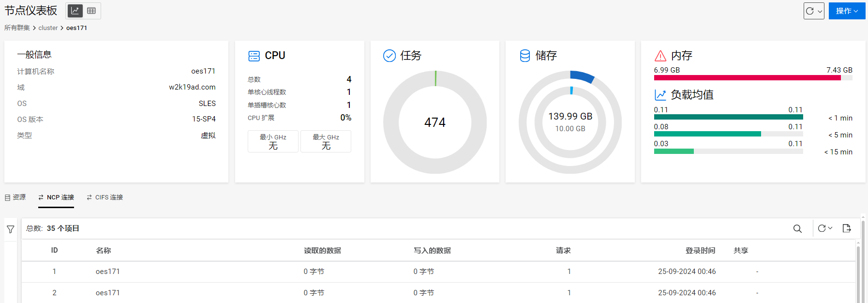The width and height of the screenshot is (868, 303).
Task: Open the table filter panel
Action: tap(11, 229)
